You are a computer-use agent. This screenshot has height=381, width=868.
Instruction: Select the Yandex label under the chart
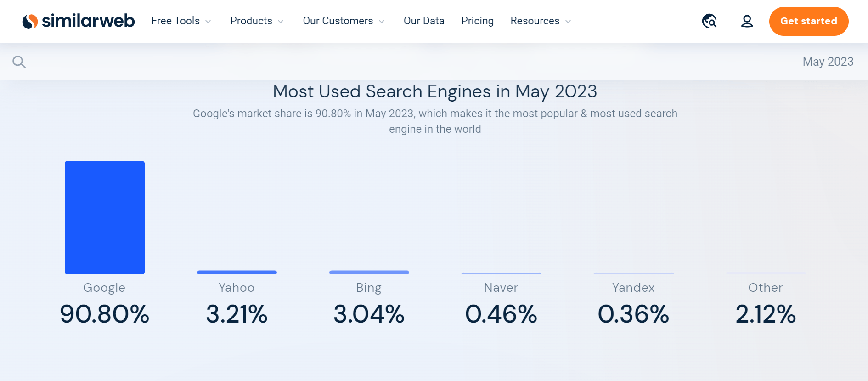coord(633,288)
